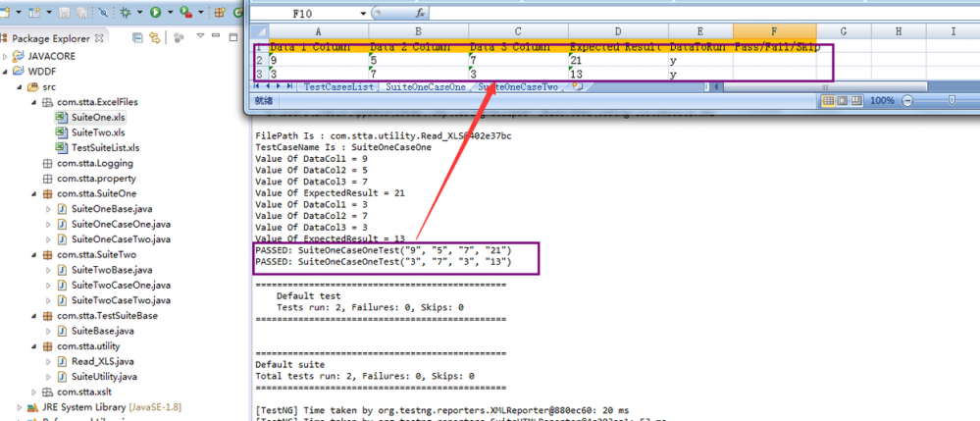This screenshot has height=421, width=980.
Task: Switch to the TestCasesList sheet tab
Action: tap(338, 87)
